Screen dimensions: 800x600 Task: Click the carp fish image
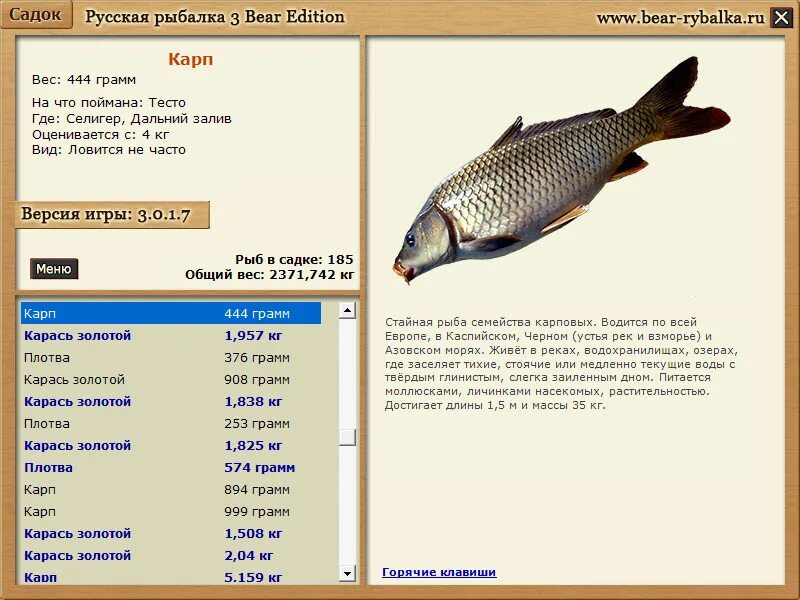click(561, 171)
